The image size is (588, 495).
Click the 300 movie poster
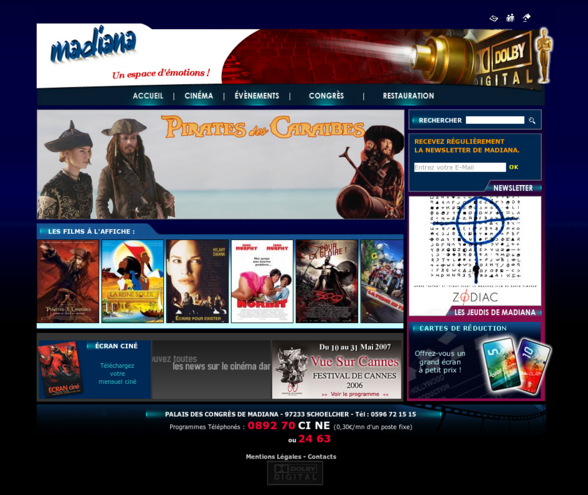coord(327,281)
